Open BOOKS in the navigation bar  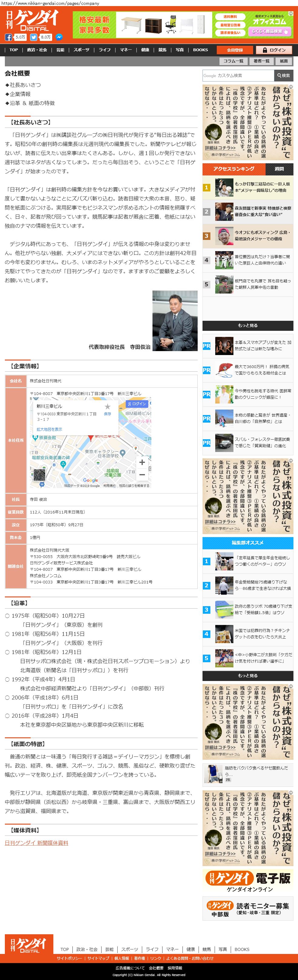(x=200, y=50)
